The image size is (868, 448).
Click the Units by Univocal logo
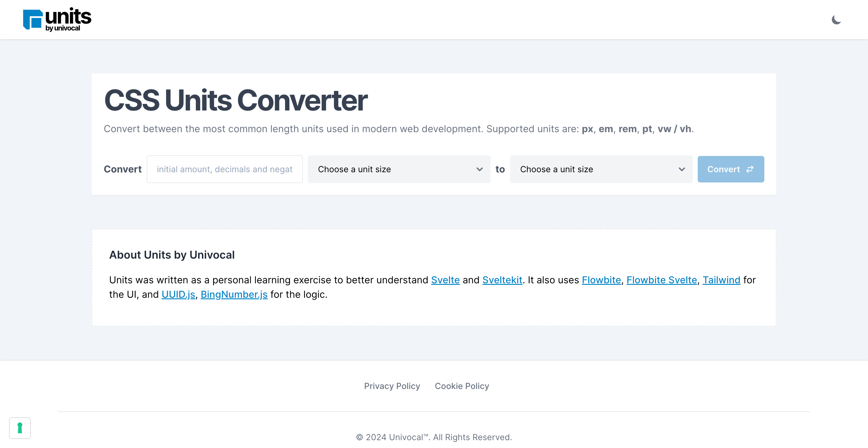point(57,20)
